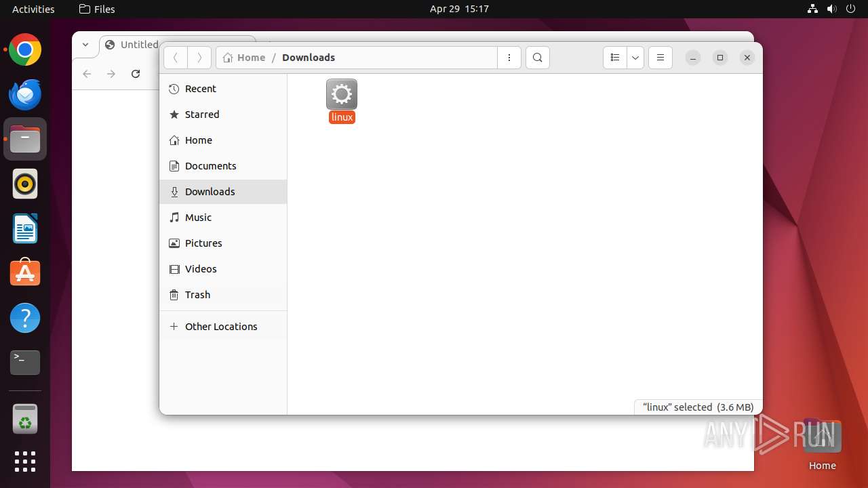The height and width of the screenshot is (488, 868).
Task: Open Pictures folder in the sidebar
Action: tap(223, 243)
